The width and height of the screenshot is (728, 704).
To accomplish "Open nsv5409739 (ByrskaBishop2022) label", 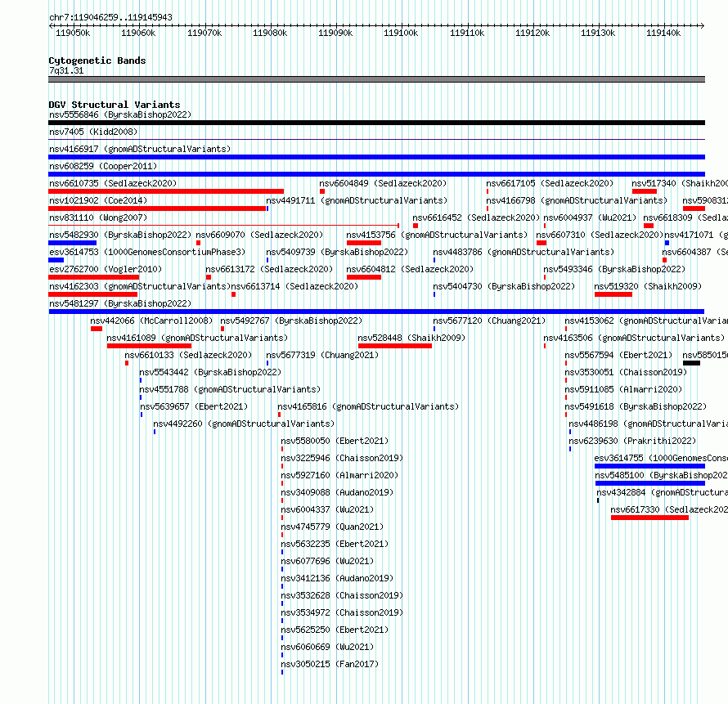I will 337,252.
